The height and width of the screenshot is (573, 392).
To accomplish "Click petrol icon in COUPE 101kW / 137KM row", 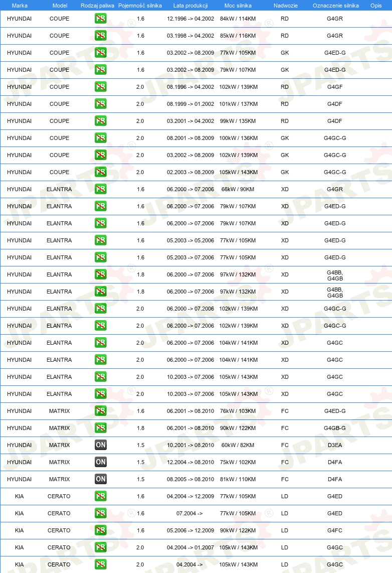I will (100, 104).
